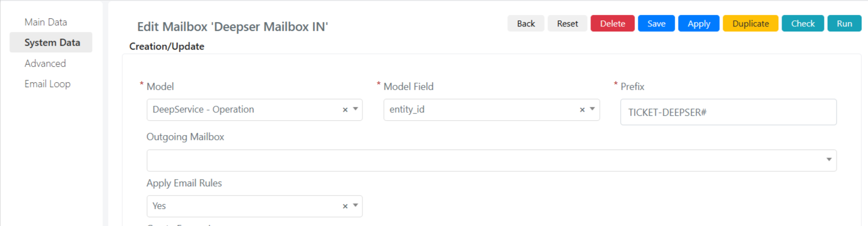Viewport: 868px width, 226px height.
Task: Apply changes with the Apply button
Action: coord(699,24)
